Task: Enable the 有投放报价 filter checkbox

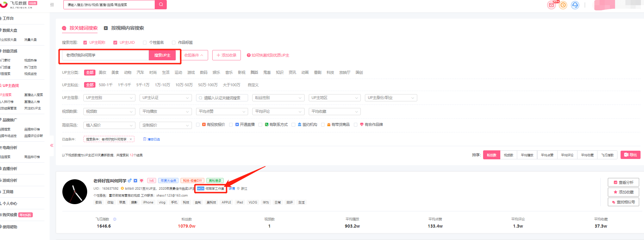Action: click(198, 125)
